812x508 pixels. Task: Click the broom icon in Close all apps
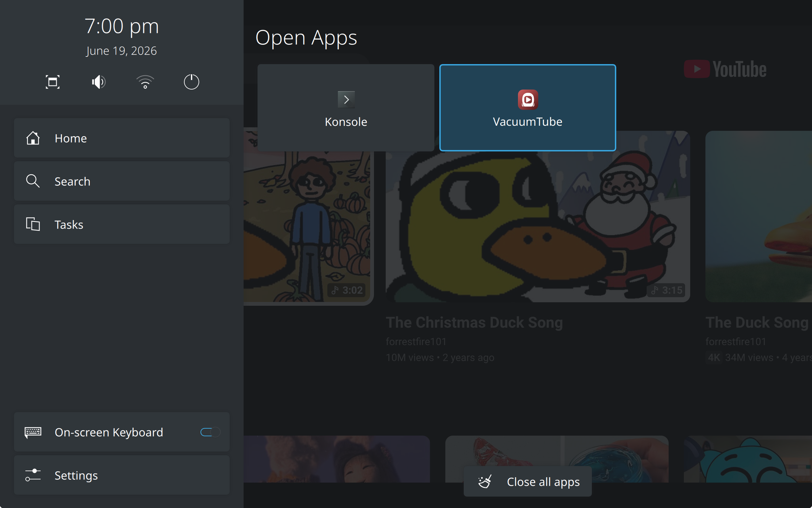point(485,481)
